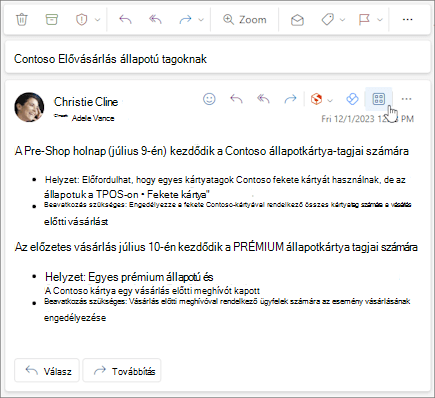Click the Válasz reply button
The image size is (435, 398).
tap(47, 370)
